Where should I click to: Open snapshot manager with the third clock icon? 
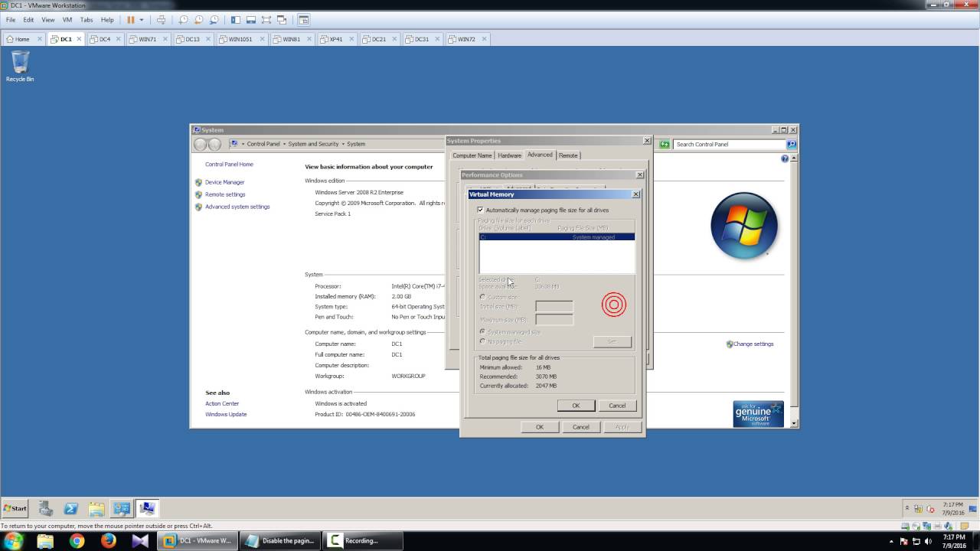[x=214, y=20]
